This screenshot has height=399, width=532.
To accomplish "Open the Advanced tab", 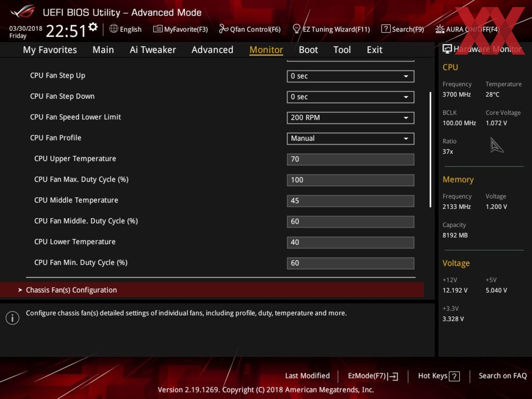I will (212, 50).
